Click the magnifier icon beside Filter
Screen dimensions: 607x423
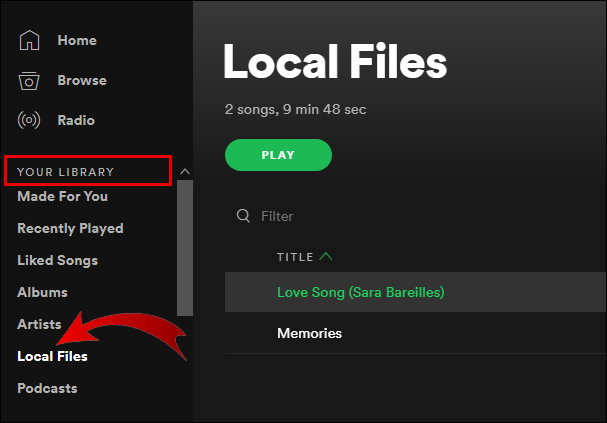pos(243,216)
